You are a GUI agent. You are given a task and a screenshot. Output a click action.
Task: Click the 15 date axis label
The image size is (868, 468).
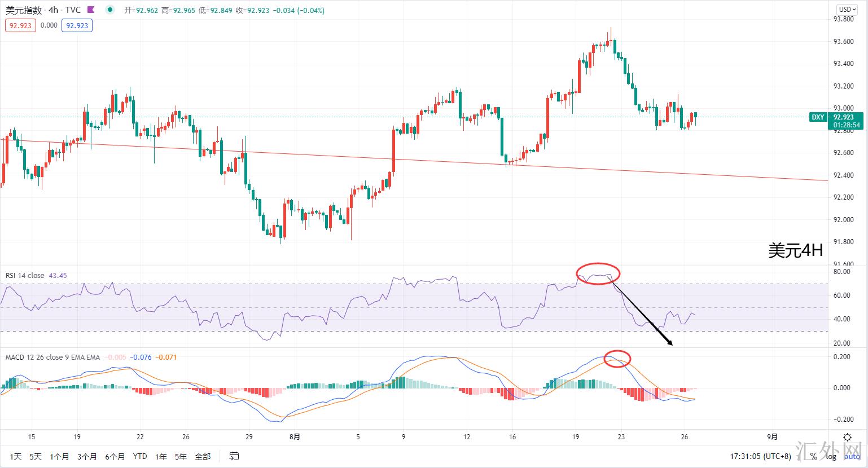point(32,436)
